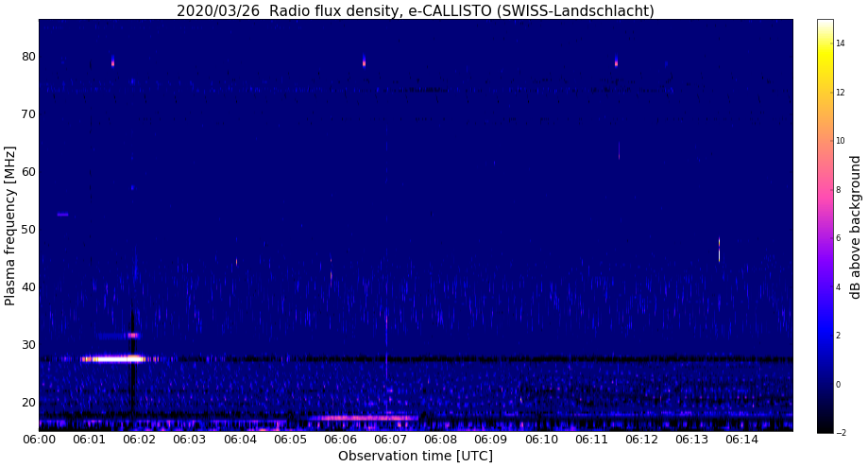Click the colorbar tick value 10

(x=841, y=141)
